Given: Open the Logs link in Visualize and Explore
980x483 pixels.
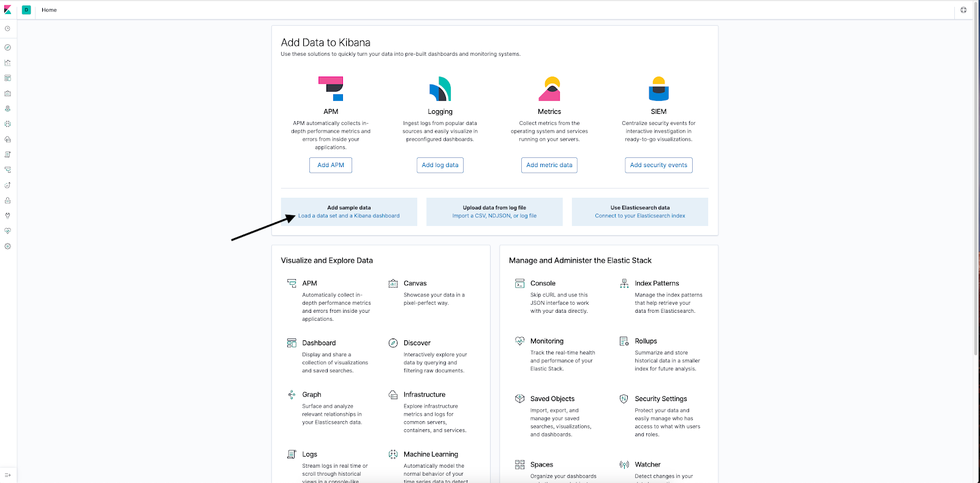Looking at the screenshot, I should coord(309,455).
